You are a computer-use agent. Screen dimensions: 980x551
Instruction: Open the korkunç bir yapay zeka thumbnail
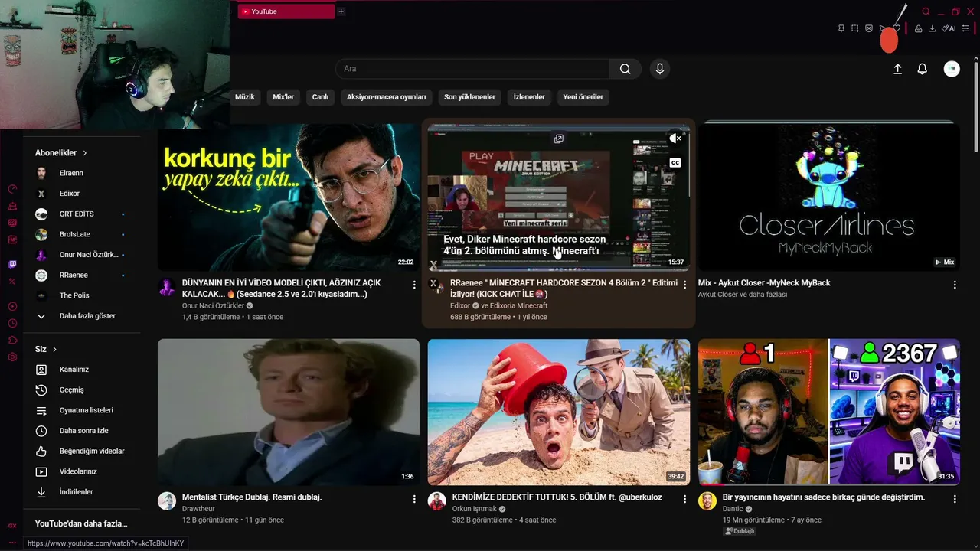coord(289,197)
